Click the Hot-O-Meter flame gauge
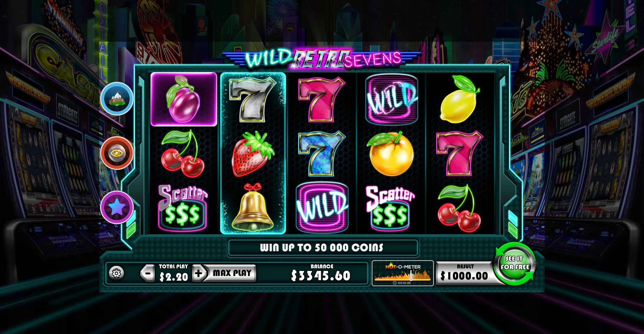Screen dimensions: 644x334 click(x=403, y=273)
